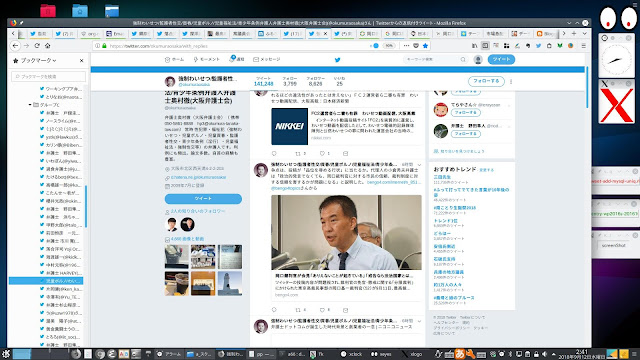
Task: Follow てらやさん suggested account
Action: click(x=466, y=112)
